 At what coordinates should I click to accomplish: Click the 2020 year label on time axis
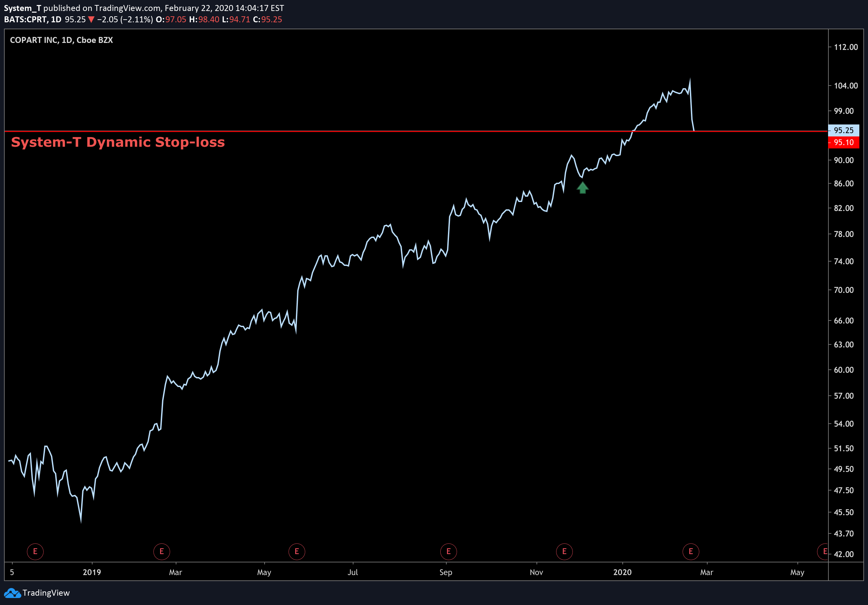[622, 572]
